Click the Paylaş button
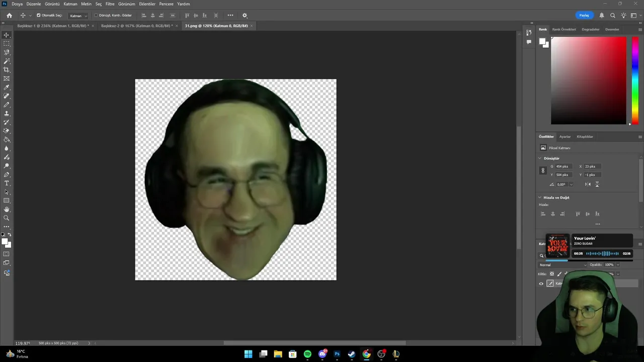 pos(584,16)
